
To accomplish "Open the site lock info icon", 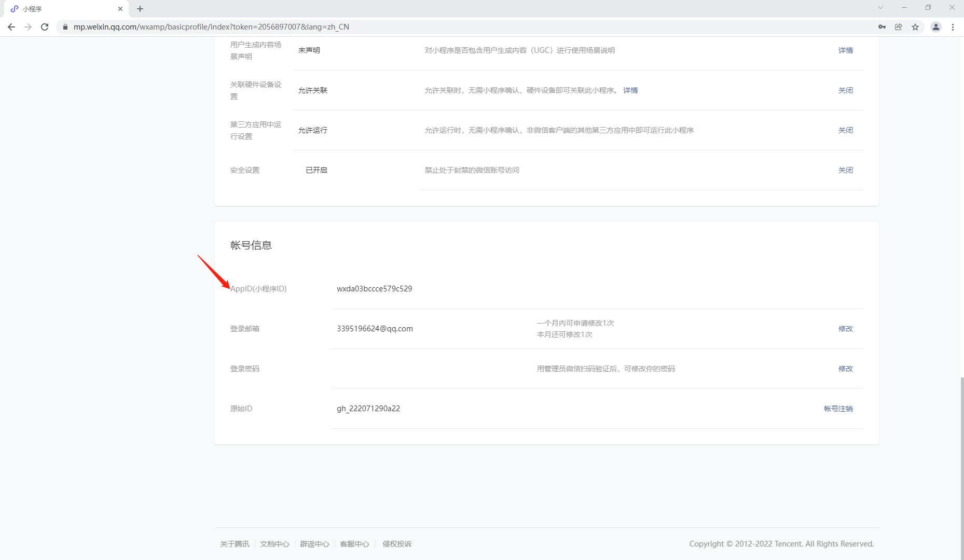I will [65, 27].
